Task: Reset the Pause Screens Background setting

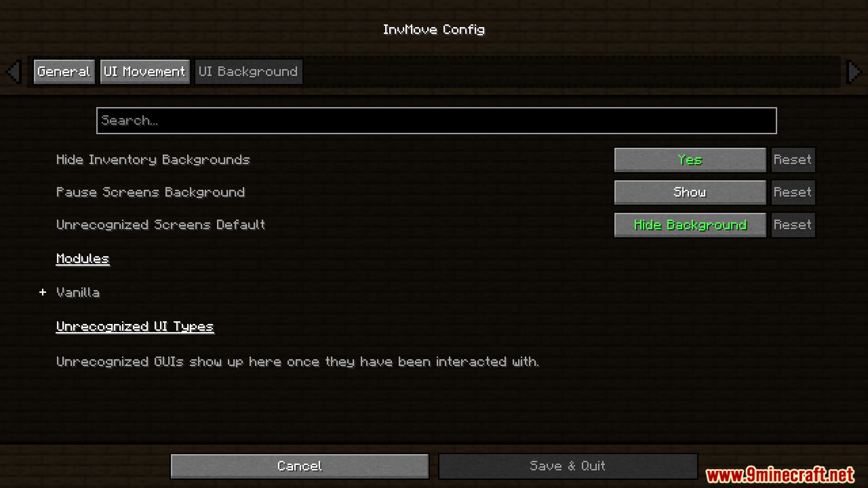Action: pos(793,192)
